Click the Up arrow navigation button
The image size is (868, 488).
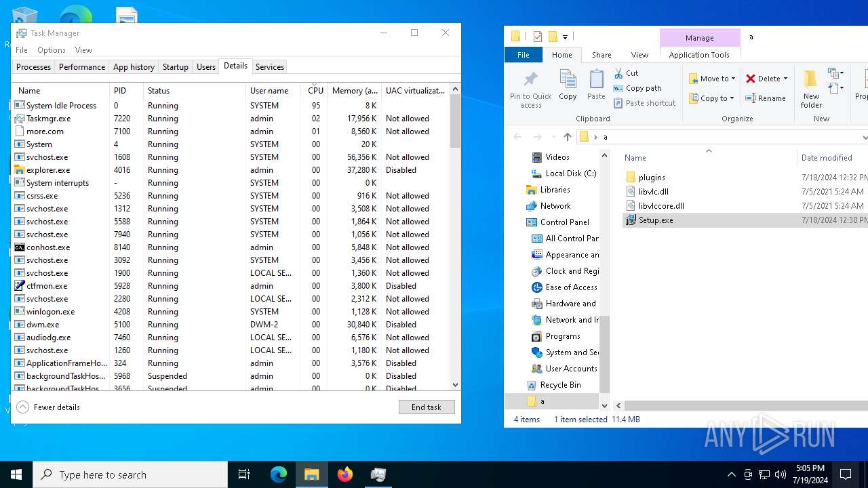tap(568, 137)
